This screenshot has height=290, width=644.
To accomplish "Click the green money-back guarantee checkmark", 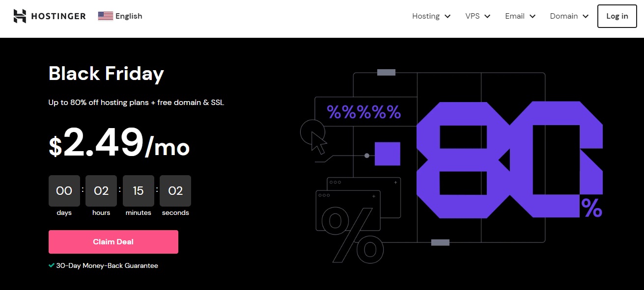I will (x=51, y=265).
